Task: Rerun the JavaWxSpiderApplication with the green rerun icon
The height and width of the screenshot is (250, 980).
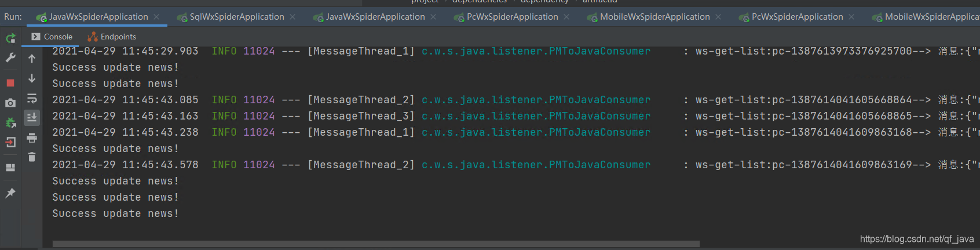Action: tap(10, 38)
